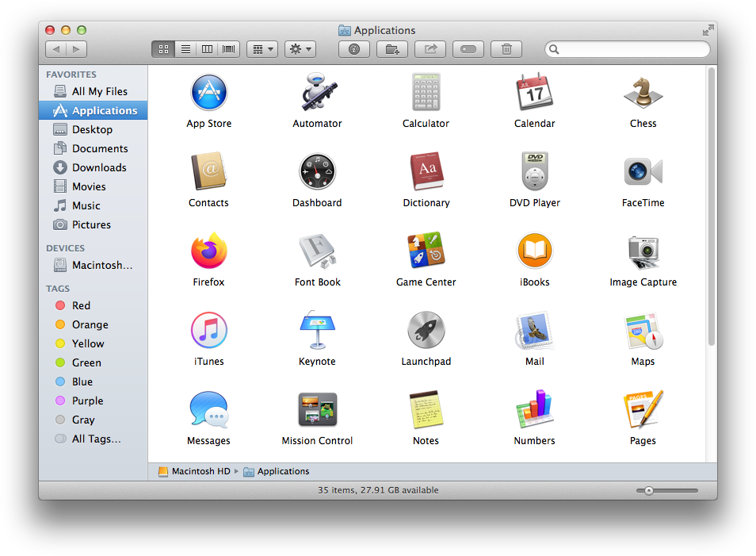Open the Image Capture app
The width and height of the screenshot is (756, 556).
[x=643, y=252]
